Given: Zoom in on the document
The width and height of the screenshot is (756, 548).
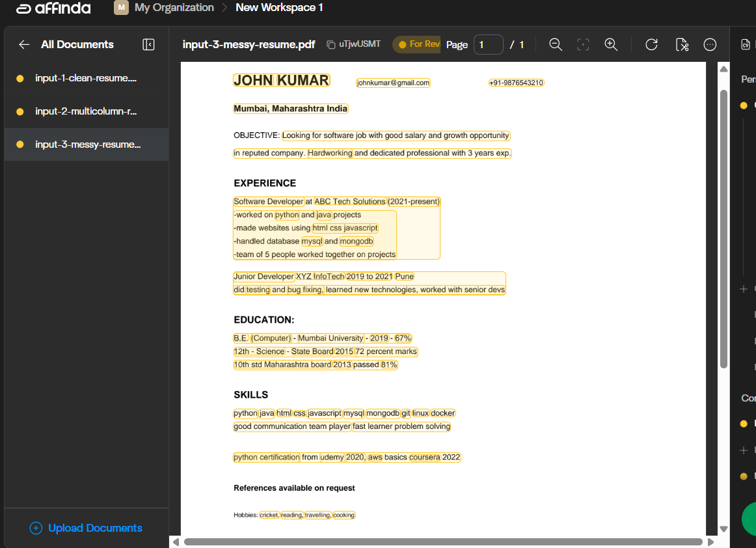Looking at the screenshot, I should 612,45.
